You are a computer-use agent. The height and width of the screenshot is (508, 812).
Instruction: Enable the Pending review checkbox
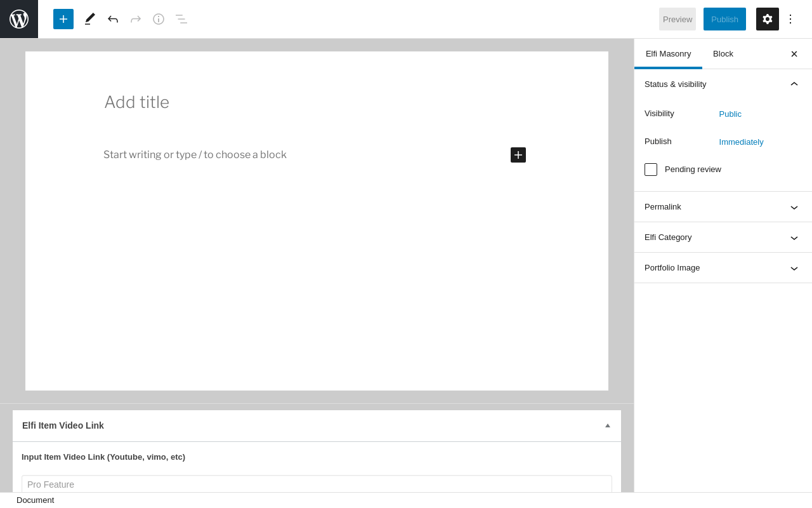651,170
